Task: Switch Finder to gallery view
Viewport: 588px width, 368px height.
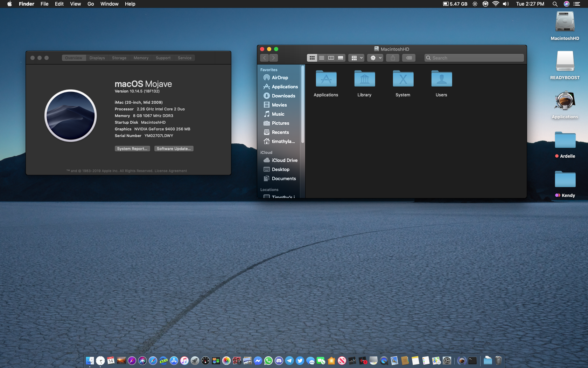Action: tap(341, 58)
